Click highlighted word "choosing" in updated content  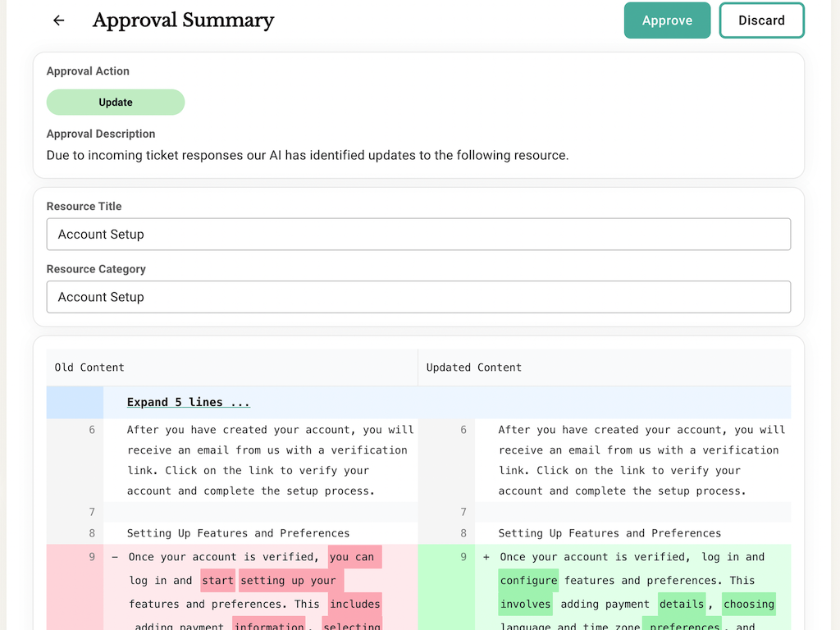748,605
